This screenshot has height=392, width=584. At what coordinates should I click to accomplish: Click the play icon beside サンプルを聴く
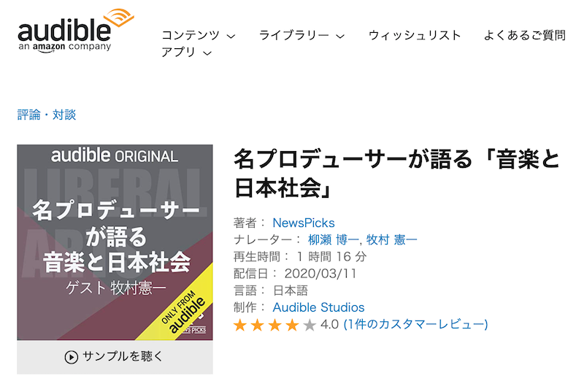click(71, 357)
